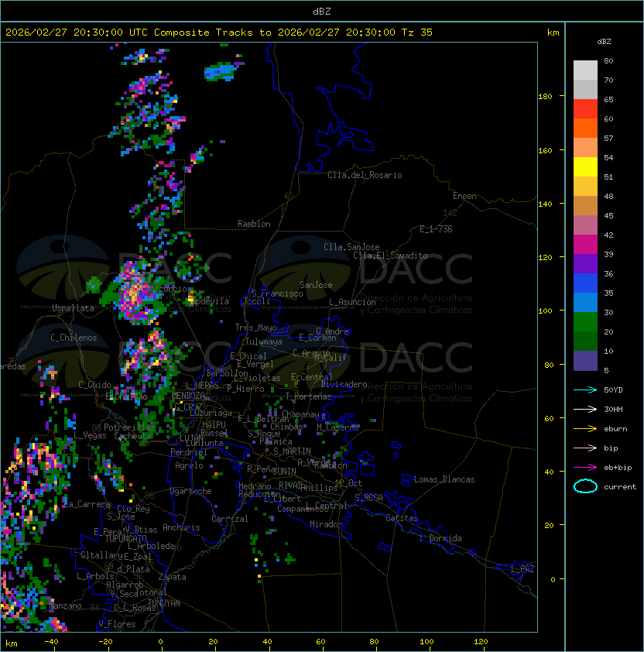Image resolution: width=644 pixels, height=652 pixels.
Task: Click the pink bip arrow legend icon
Action: tap(585, 448)
